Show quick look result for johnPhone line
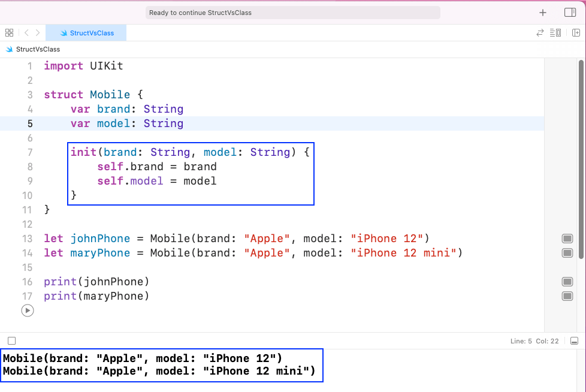Image resolution: width=586 pixels, height=392 pixels. [x=567, y=239]
